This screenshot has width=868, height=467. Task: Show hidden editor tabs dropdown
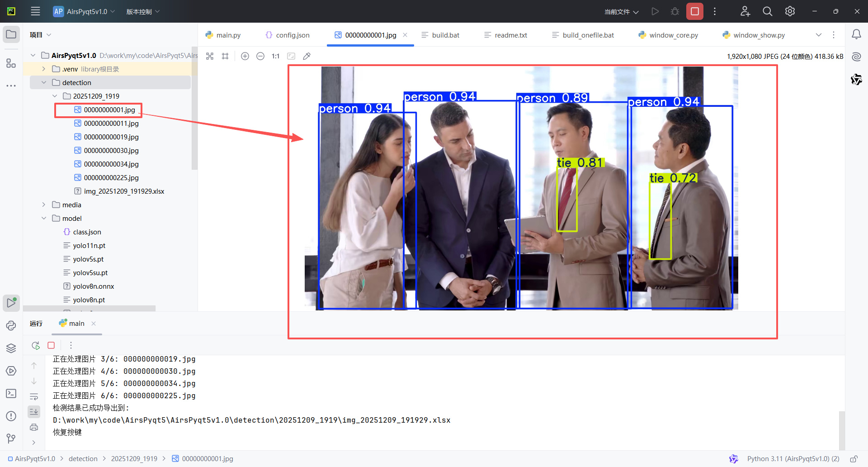tap(818, 35)
